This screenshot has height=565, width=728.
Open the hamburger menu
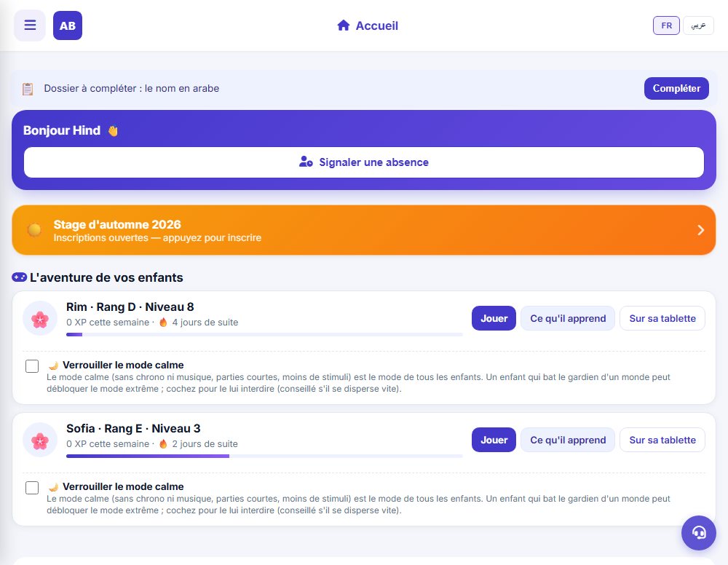[x=30, y=25]
